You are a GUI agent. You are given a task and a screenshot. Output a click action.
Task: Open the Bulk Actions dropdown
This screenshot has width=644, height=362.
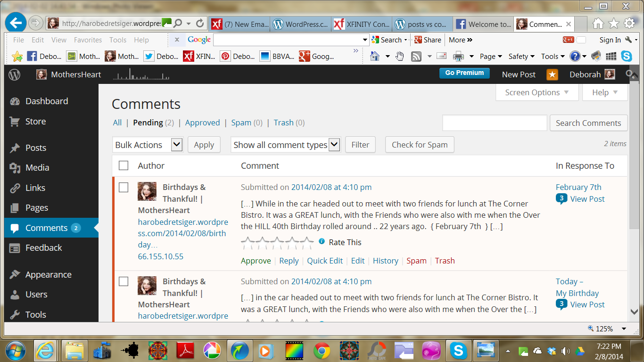(x=148, y=145)
